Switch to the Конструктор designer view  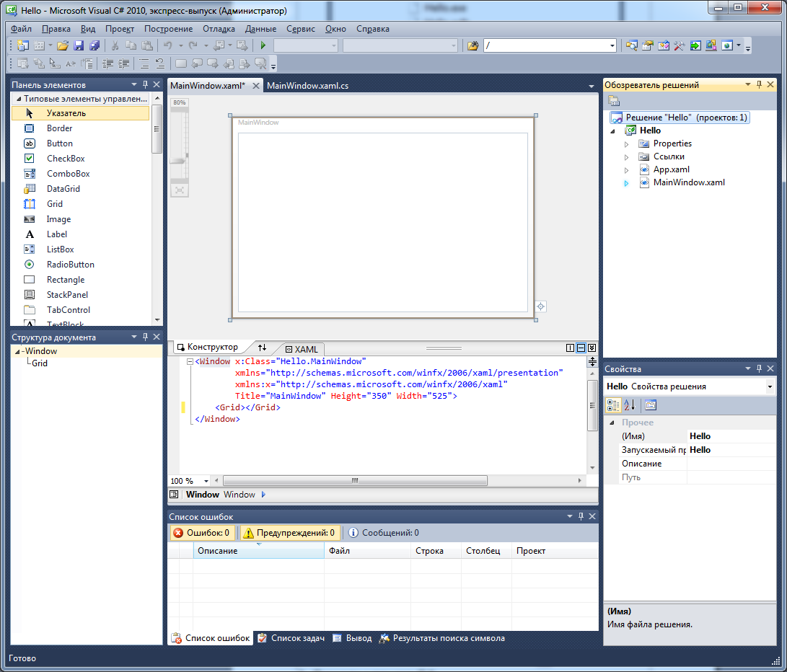pyautogui.click(x=208, y=347)
